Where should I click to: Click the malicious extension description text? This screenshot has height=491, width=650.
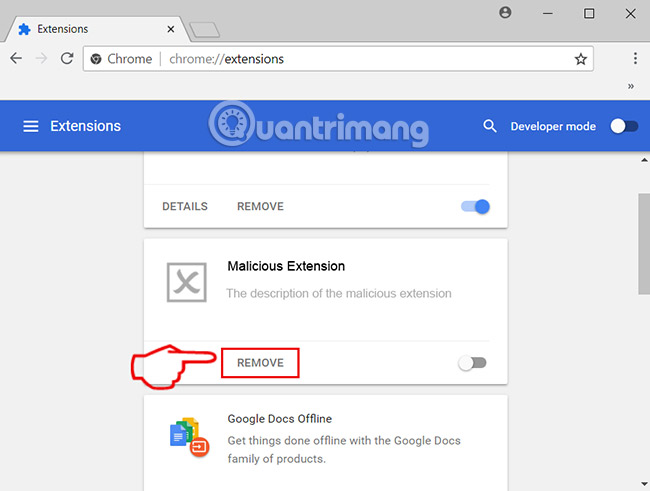pos(339,293)
